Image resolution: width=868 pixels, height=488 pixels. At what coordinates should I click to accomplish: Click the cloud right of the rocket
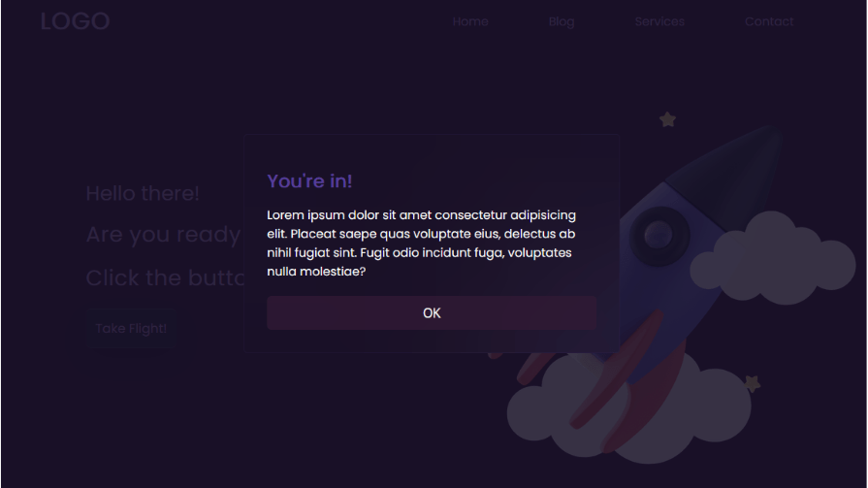point(773,259)
